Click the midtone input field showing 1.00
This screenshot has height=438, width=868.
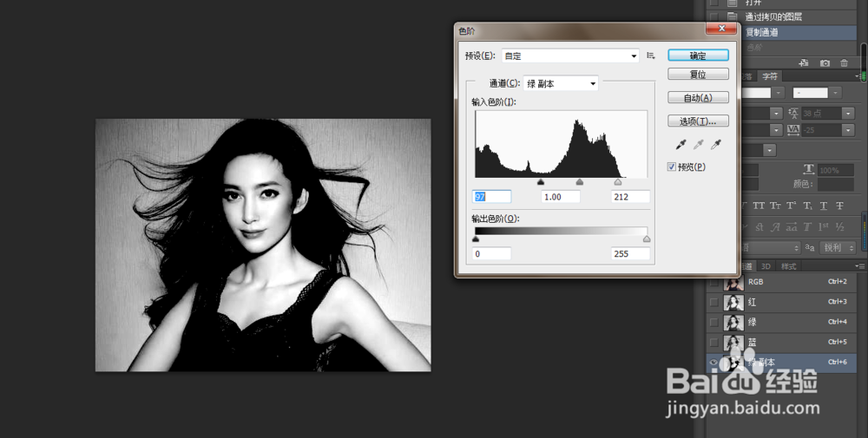(x=560, y=197)
